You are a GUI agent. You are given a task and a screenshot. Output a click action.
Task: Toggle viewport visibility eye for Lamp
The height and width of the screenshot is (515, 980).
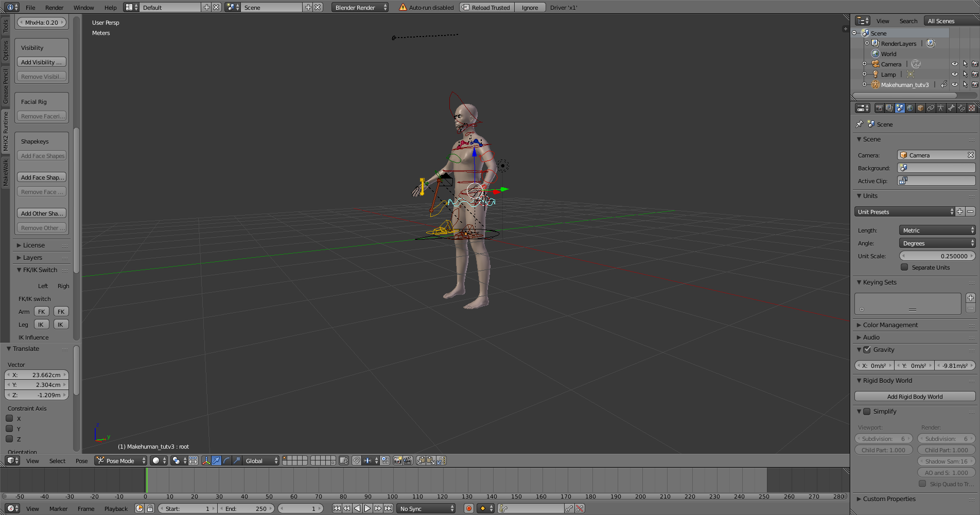(x=954, y=74)
